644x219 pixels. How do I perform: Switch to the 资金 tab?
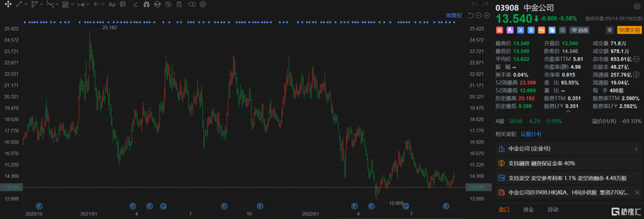[x=528, y=210]
